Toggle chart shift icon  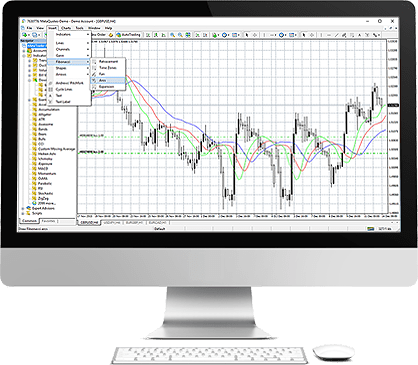[x=205, y=35]
